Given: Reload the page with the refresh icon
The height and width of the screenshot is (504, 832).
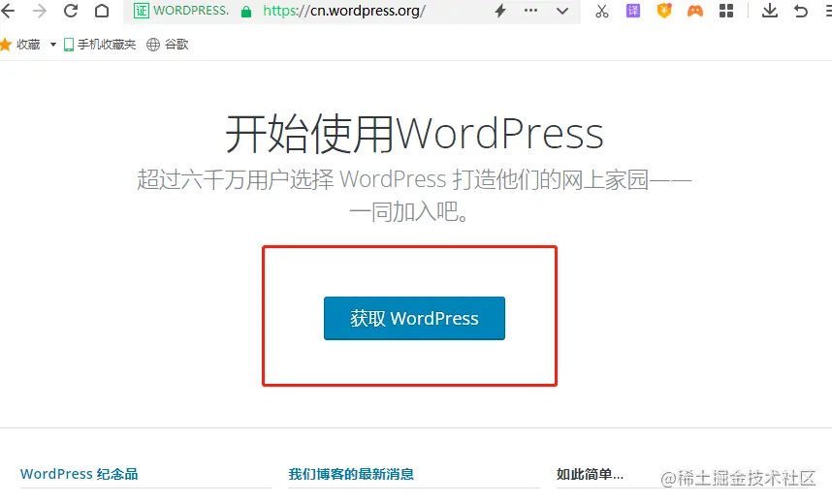Looking at the screenshot, I should (x=71, y=11).
